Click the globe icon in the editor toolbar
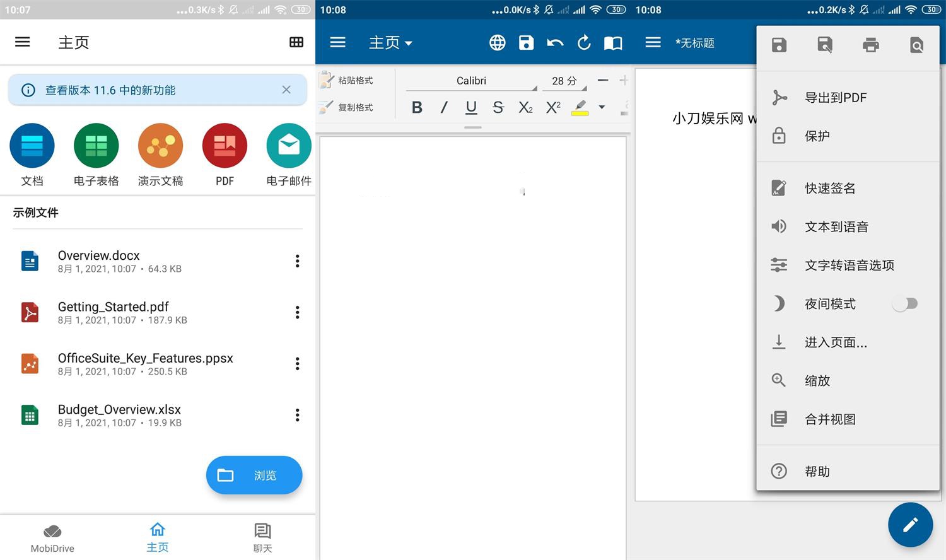This screenshot has height=560, width=946. click(497, 42)
